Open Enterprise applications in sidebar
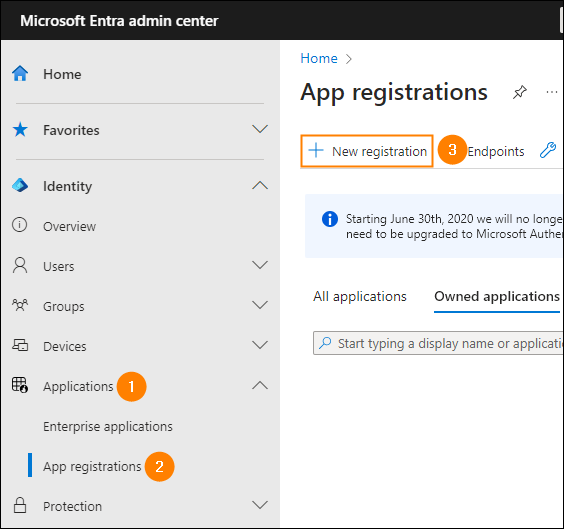Screen dimensions: 564x529 [x=108, y=427]
